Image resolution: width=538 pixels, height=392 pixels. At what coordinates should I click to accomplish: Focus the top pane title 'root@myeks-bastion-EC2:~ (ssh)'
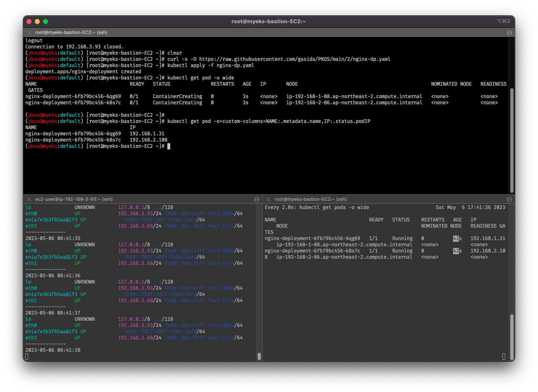(71, 32)
